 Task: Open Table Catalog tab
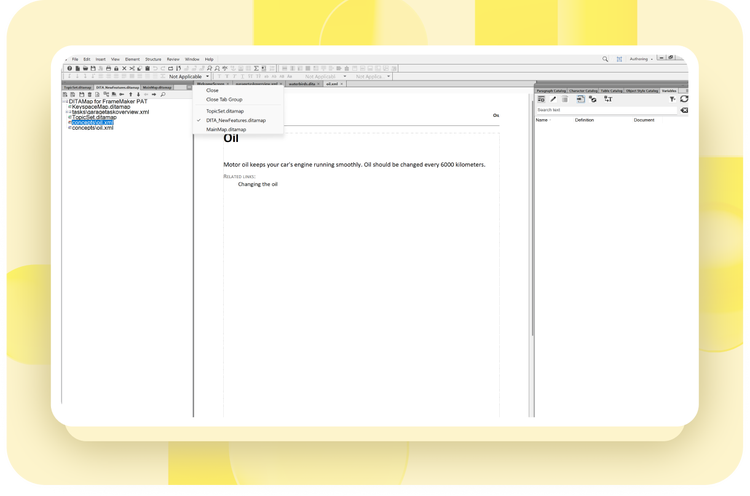(611, 91)
